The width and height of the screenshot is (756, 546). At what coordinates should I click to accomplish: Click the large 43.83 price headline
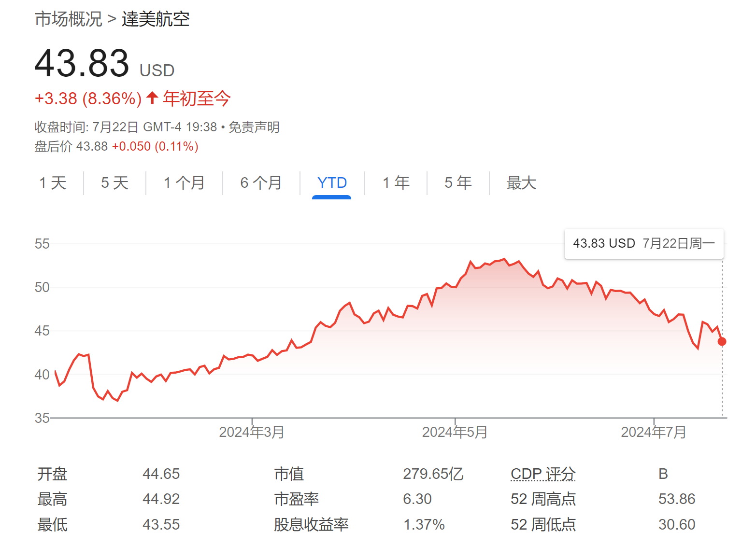point(82,63)
